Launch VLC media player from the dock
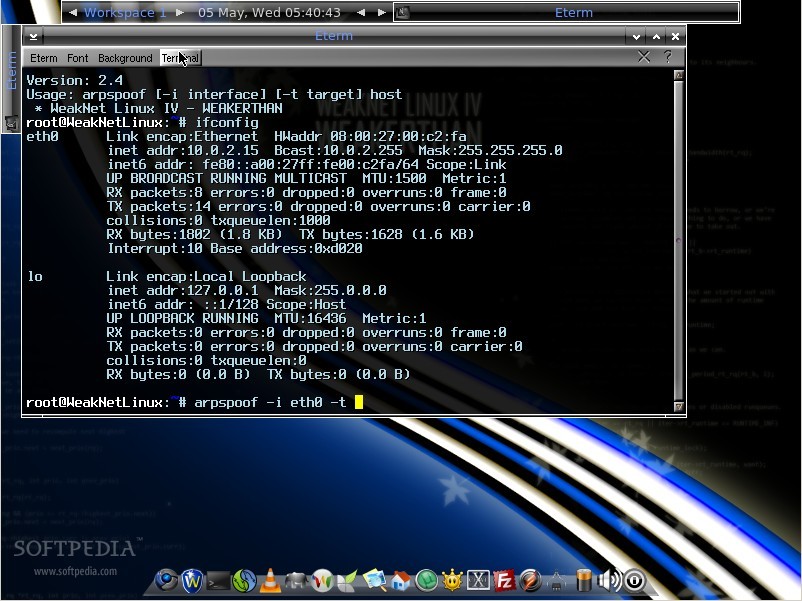802x601 pixels. tap(270, 580)
